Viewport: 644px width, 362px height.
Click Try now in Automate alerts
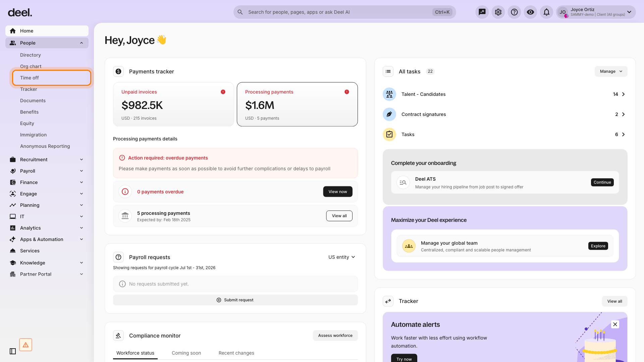coord(404,359)
